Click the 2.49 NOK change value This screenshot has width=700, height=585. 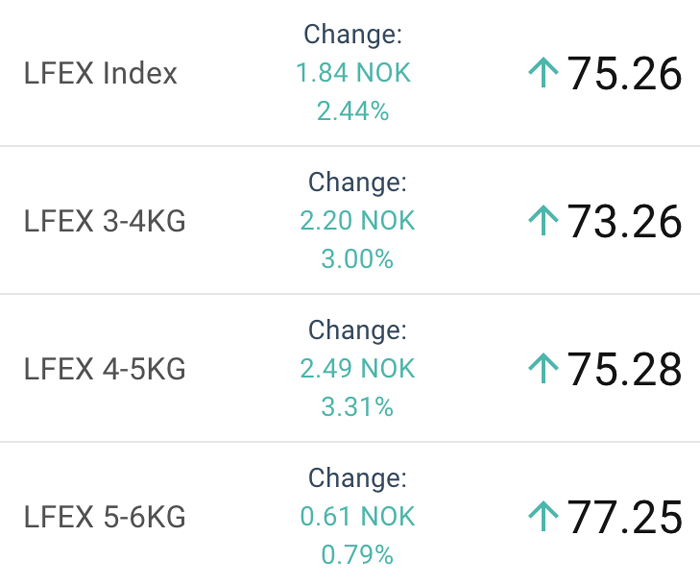click(x=357, y=369)
